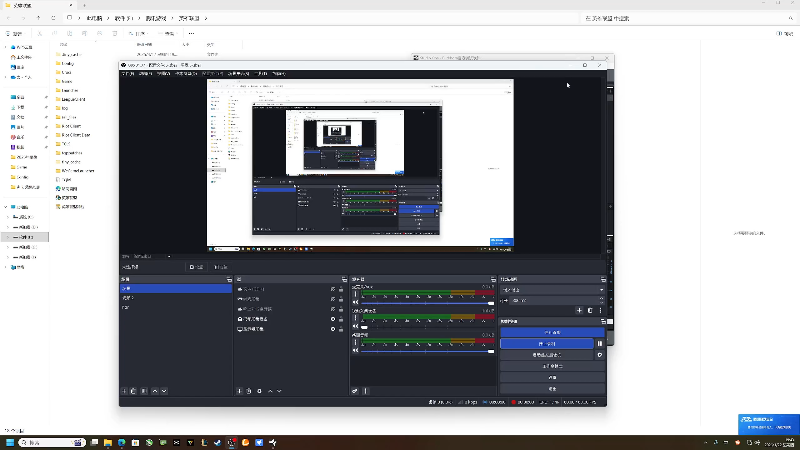This screenshot has width=800, height=450.
Task: Add a new source with plus icon
Action: [x=239, y=391]
